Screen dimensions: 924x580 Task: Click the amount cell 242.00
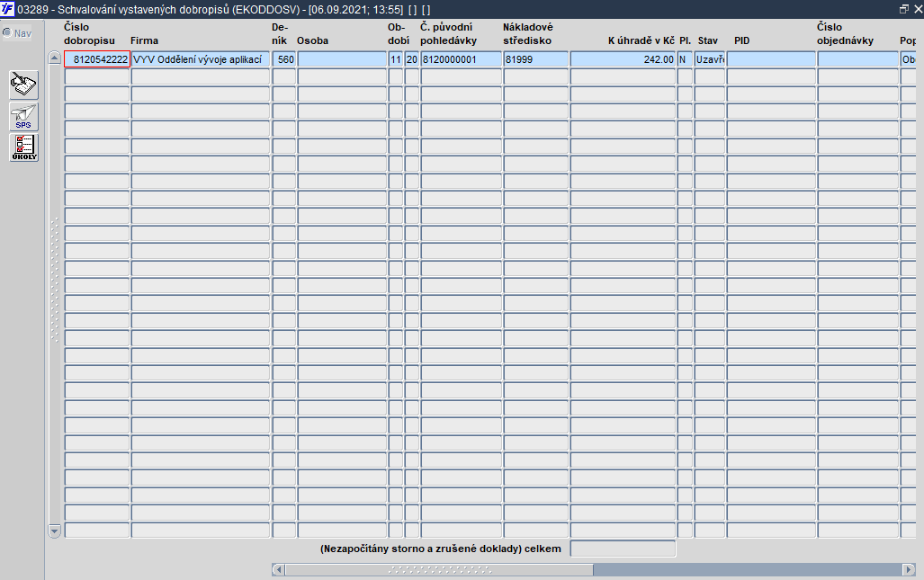[x=623, y=59]
